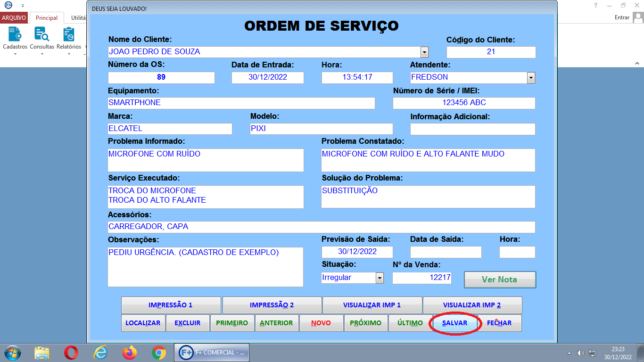The height and width of the screenshot is (362, 644).
Task: Click the Acessórios field
Action: (322, 227)
